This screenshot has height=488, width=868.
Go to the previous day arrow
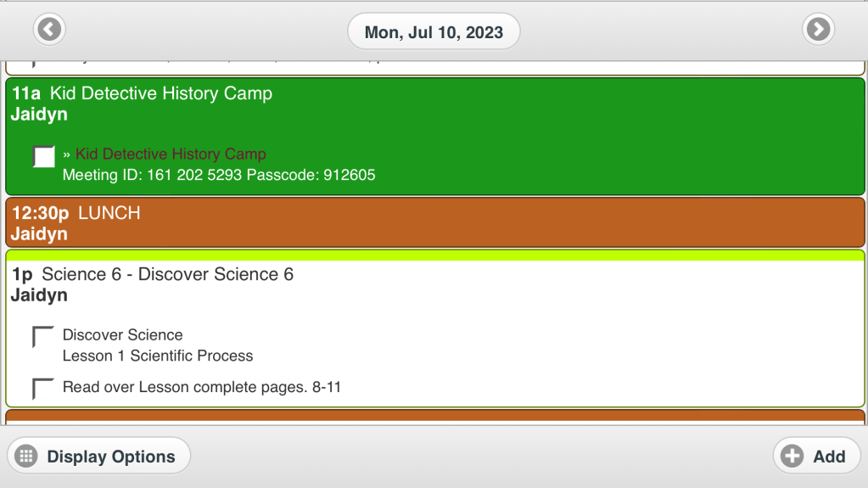coord(49,30)
